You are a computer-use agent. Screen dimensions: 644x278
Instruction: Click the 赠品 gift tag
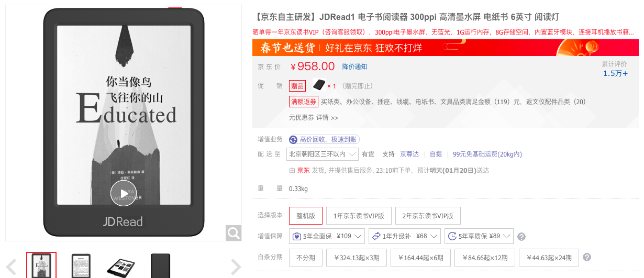(297, 85)
